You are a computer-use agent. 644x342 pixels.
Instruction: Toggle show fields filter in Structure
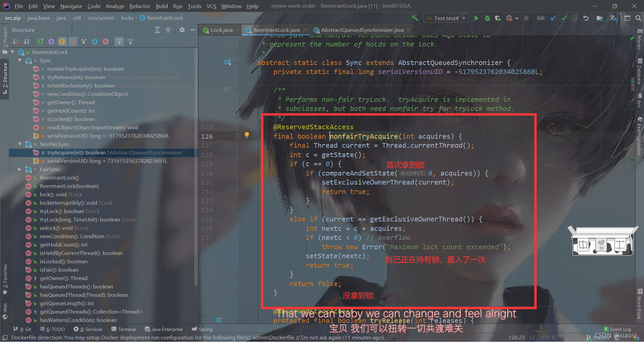pyautogui.click(x=62, y=42)
